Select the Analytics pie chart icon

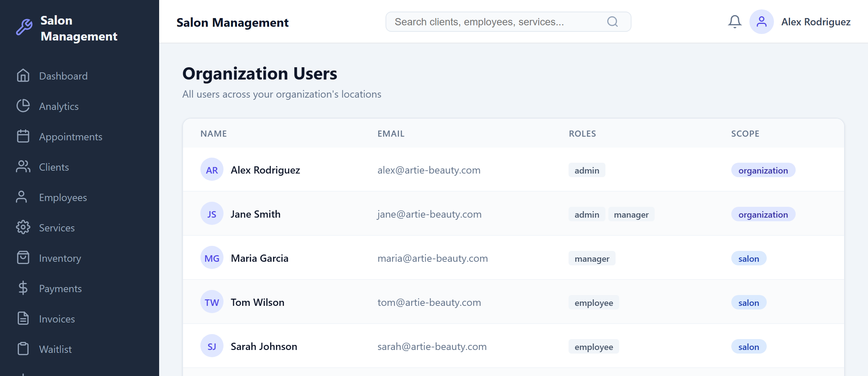[x=23, y=106]
